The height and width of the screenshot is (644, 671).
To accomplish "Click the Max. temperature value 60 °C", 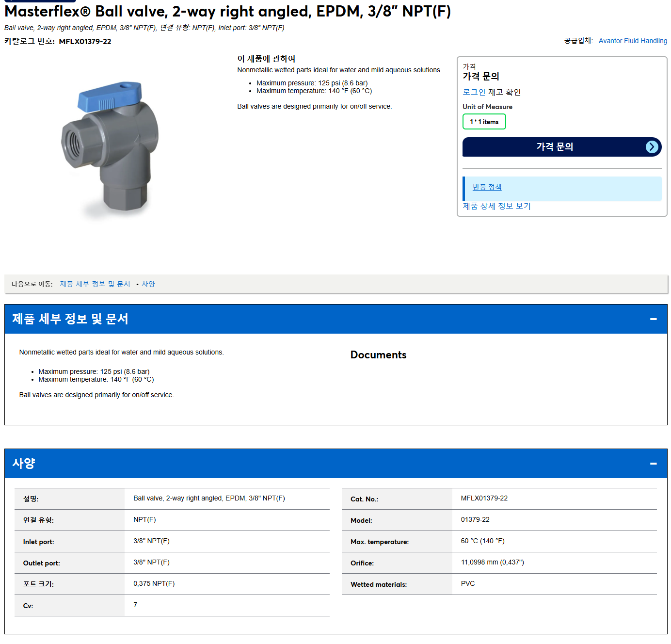I will coord(482,541).
